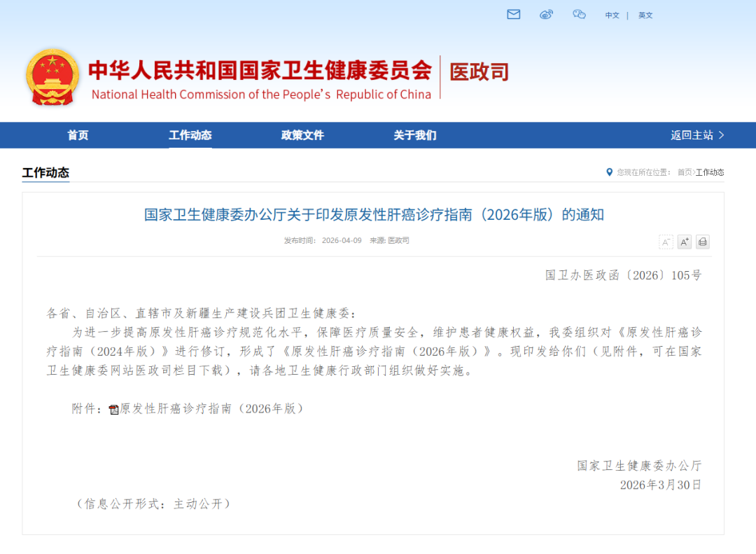The height and width of the screenshot is (554, 756).
Task: Click the 工作动态 section heading
Action: click(x=45, y=173)
